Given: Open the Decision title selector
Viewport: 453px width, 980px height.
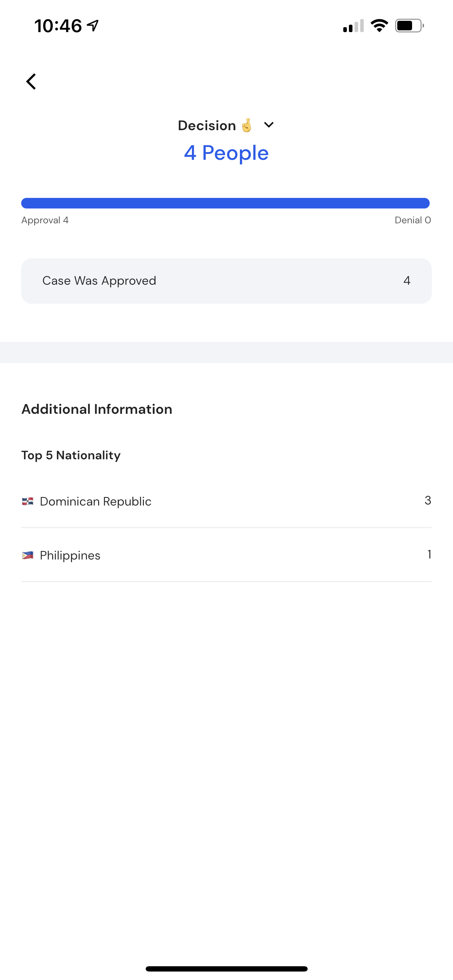Looking at the screenshot, I should pyautogui.click(x=226, y=125).
